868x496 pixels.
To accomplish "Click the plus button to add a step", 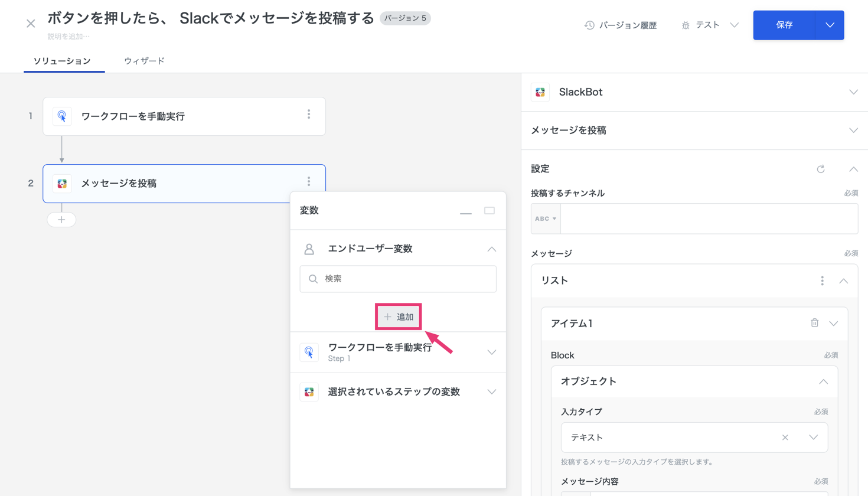I will (61, 220).
